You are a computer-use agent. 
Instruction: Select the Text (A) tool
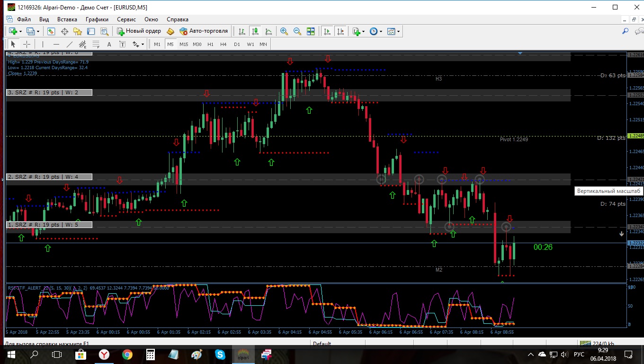click(109, 44)
